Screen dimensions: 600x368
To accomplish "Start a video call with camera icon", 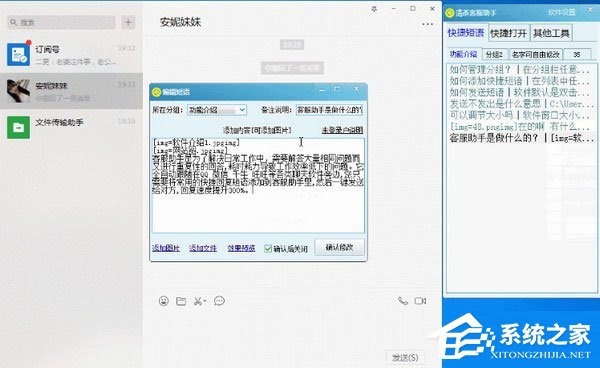I will [x=420, y=301].
